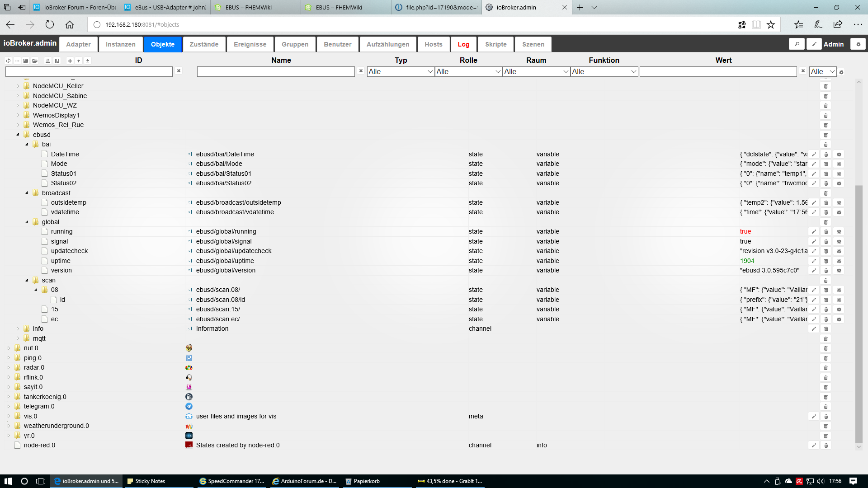Select the uptime row in tree
Screen dimensions: 868x488
(61, 261)
